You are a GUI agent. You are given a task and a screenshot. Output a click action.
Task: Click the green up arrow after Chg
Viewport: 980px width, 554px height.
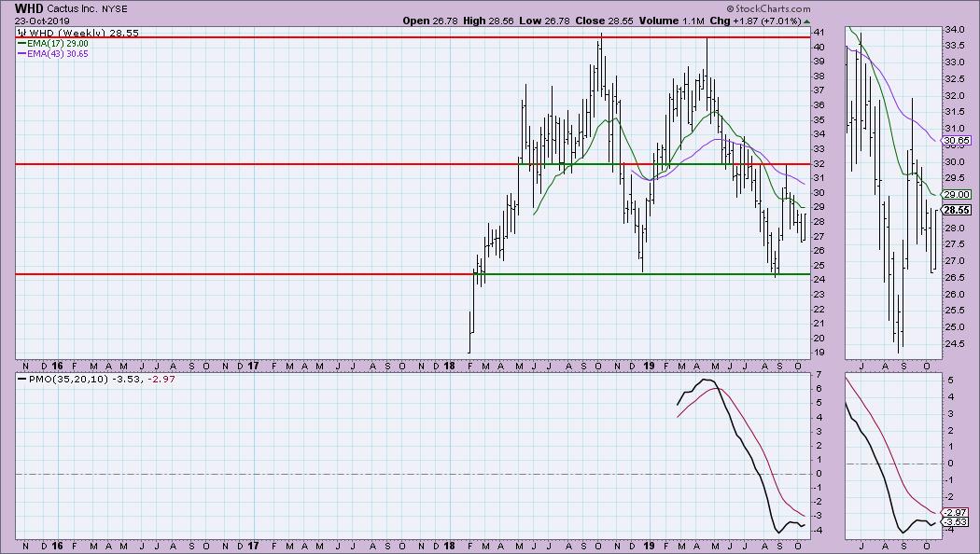[807, 21]
